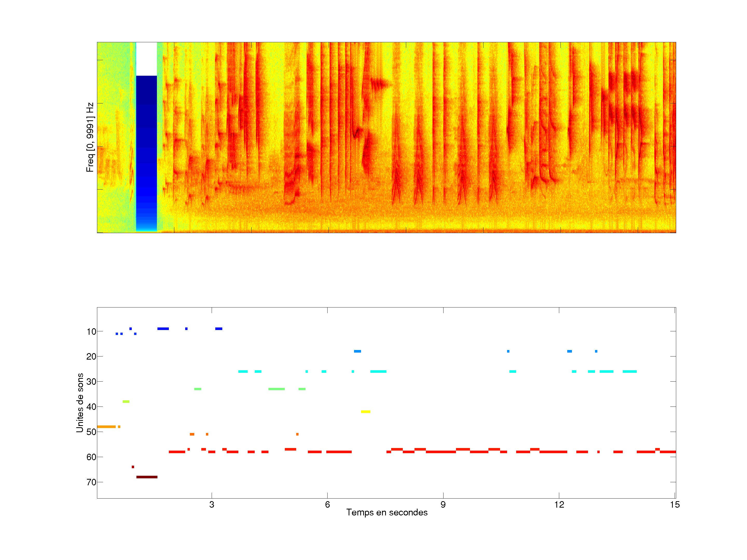Click the y-axis tick label 70
747x560 pixels.
pos(91,482)
